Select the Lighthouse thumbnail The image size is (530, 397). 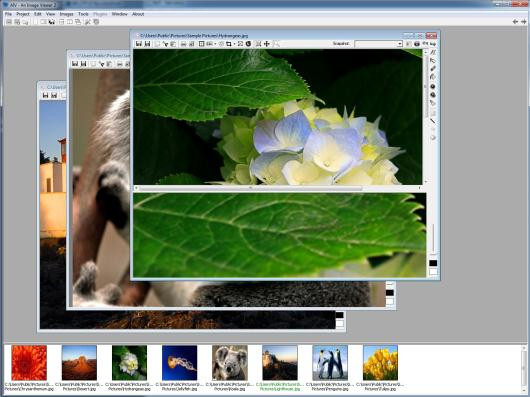(280, 363)
